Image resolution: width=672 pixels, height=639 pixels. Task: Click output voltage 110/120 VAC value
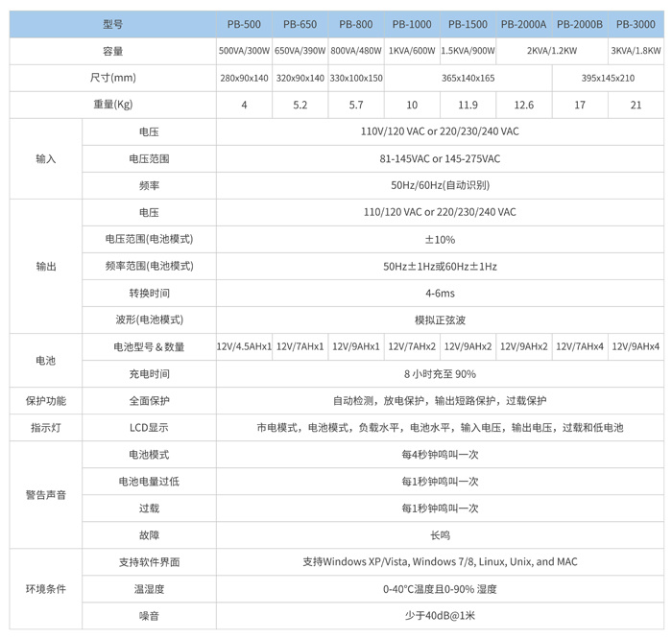[440, 212]
